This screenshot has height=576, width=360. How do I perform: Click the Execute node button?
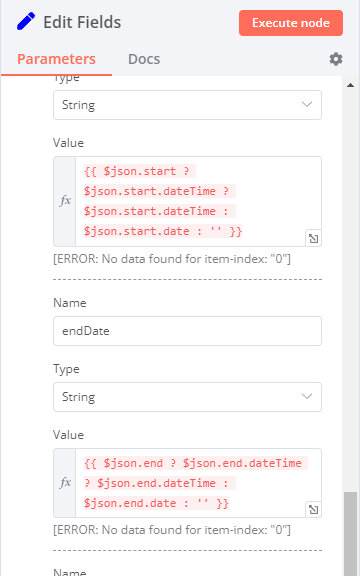coord(291,23)
